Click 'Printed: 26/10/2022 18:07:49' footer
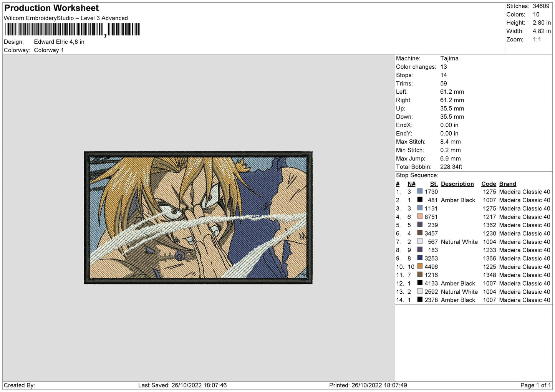This screenshot has height=392, width=555. tap(368, 385)
